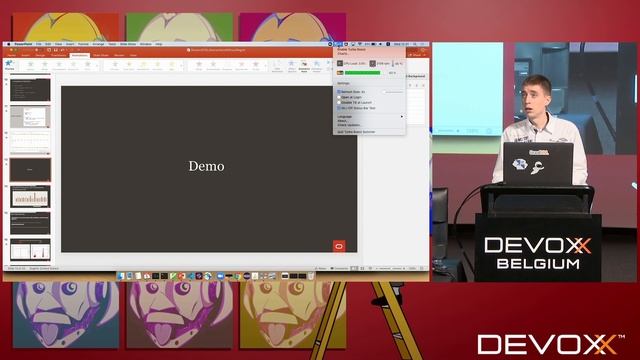Click the green battery level bar
This screenshot has width=640, height=360.
pyautogui.click(x=362, y=73)
